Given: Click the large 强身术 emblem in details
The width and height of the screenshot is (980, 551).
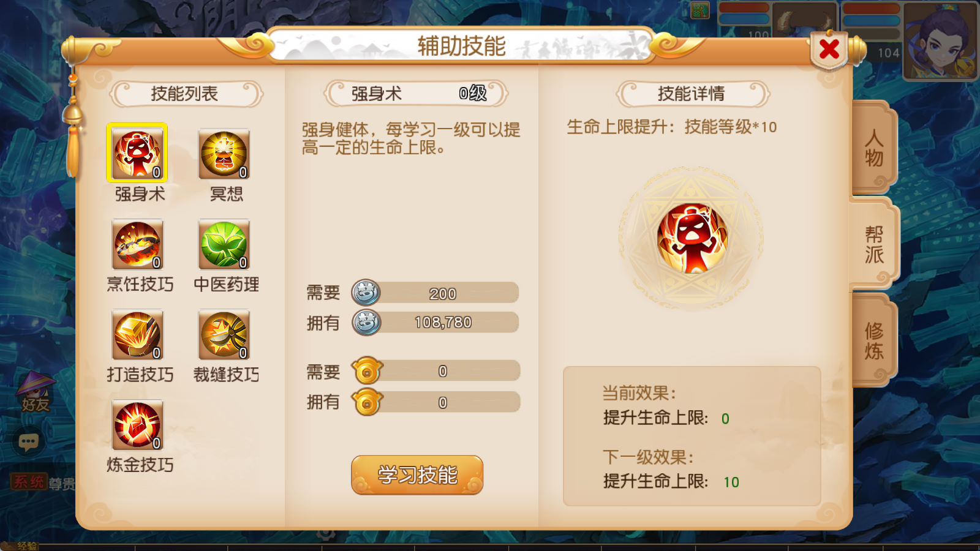Looking at the screenshot, I should coord(692,239).
